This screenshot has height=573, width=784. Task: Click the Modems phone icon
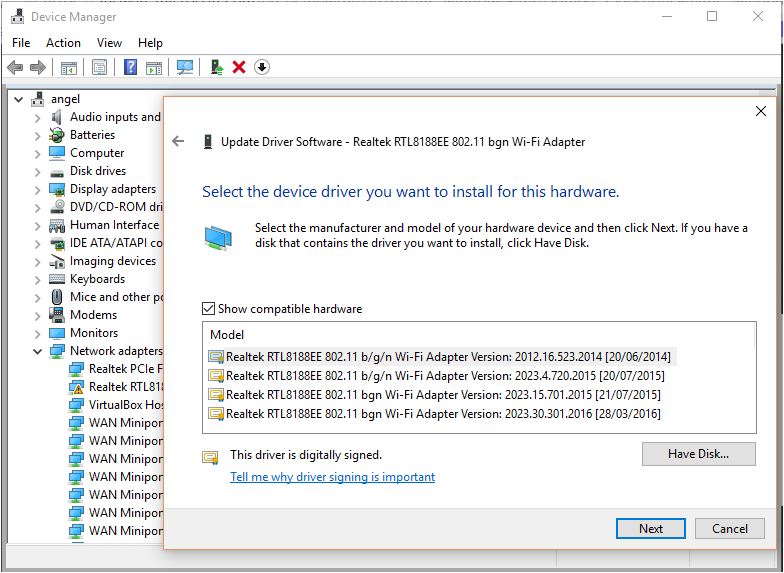57,315
